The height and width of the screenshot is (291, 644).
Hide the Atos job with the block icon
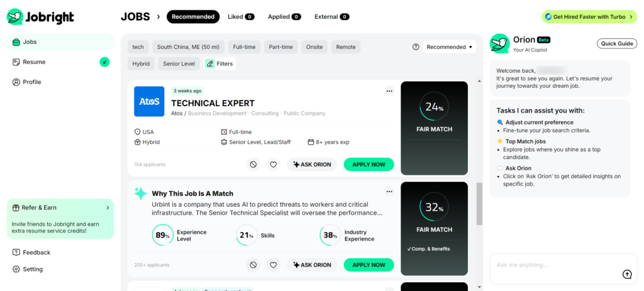point(253,165)
